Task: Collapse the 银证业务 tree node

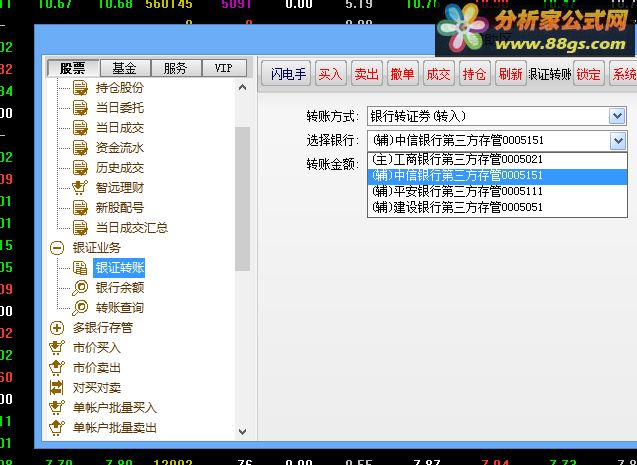Action: pos(57,248)
